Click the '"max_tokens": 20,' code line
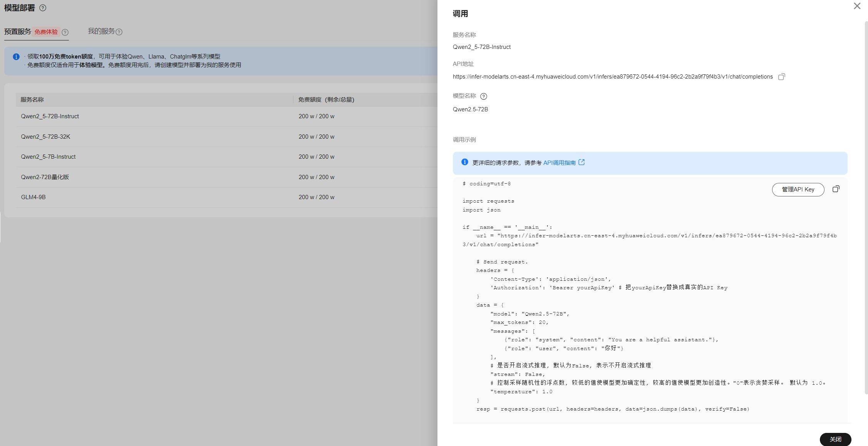Image resolution: width=868 pixels, height=446 pixels. [519, 322]
